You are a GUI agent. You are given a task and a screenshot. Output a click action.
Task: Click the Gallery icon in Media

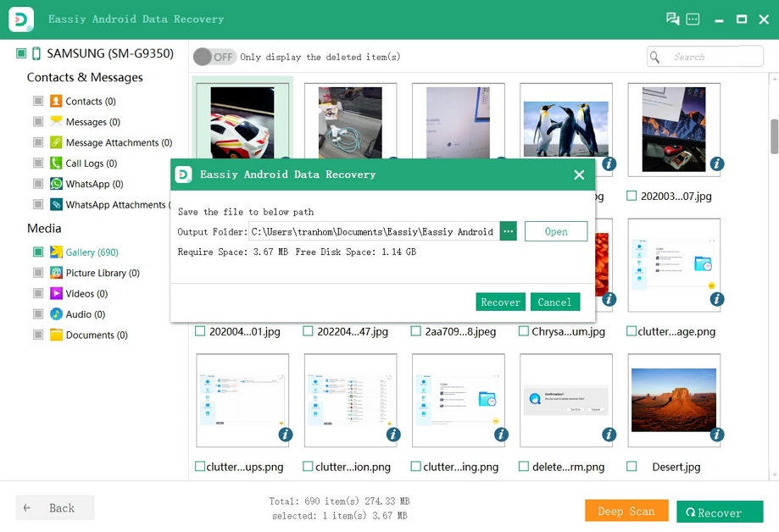click(x=56, y=252)
